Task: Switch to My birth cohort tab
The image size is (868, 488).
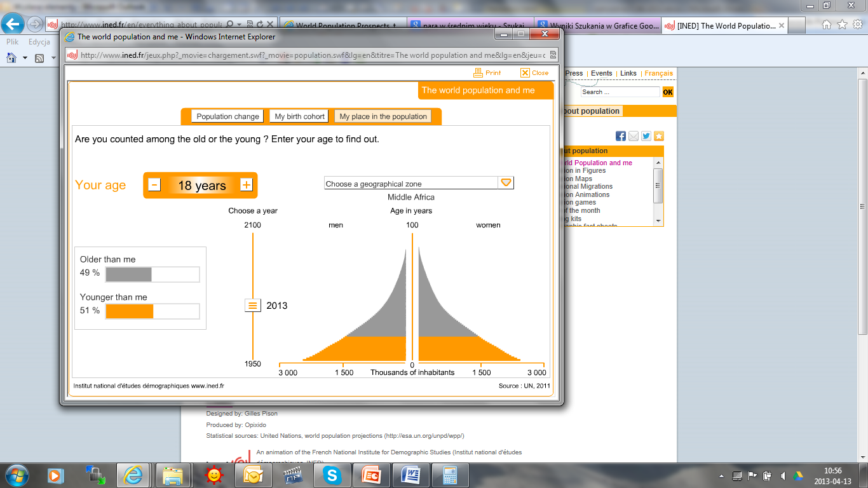Action: click(x=300, y=116)
